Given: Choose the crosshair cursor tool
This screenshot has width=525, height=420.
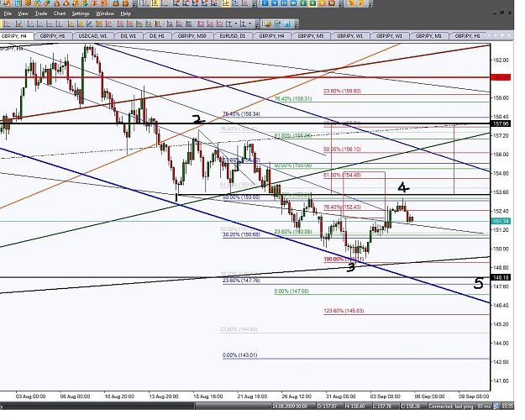Looking at the screenshot, I should point(7,24).
